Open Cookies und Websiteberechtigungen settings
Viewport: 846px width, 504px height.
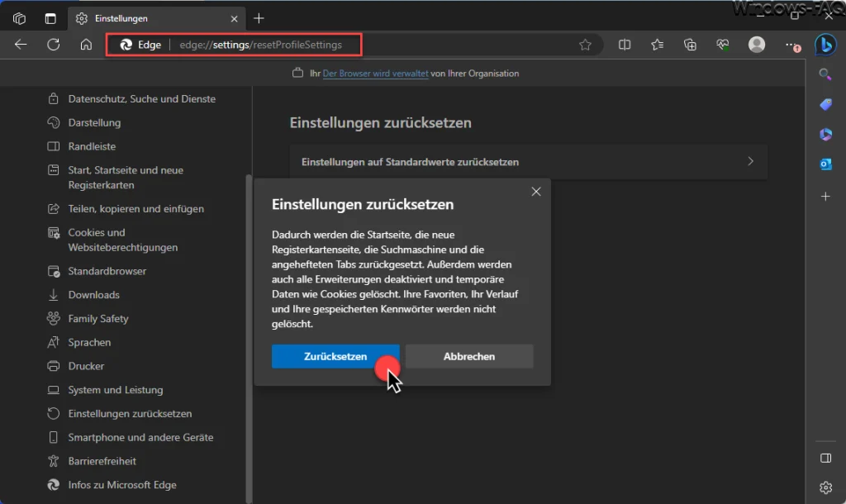coord(122,240)
